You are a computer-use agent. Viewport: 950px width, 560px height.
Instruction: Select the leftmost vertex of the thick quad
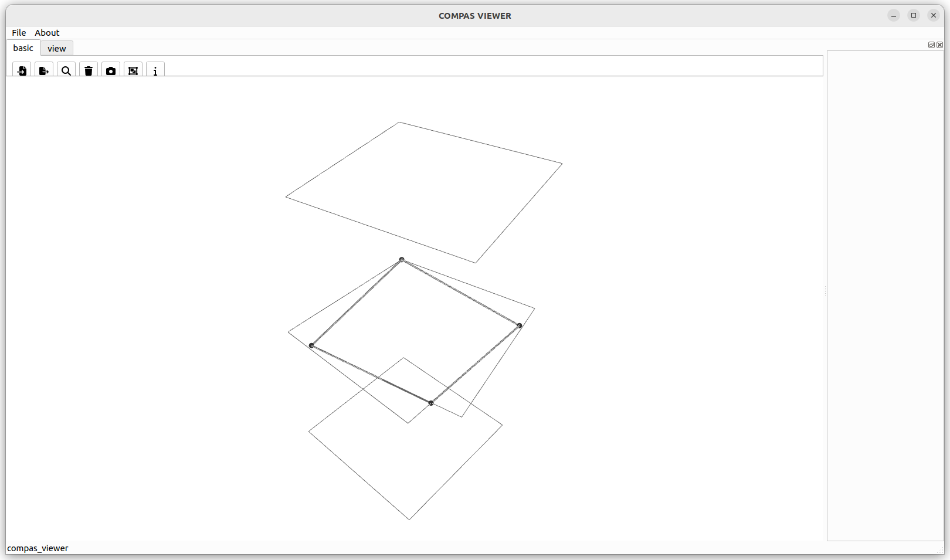(311, 345)
